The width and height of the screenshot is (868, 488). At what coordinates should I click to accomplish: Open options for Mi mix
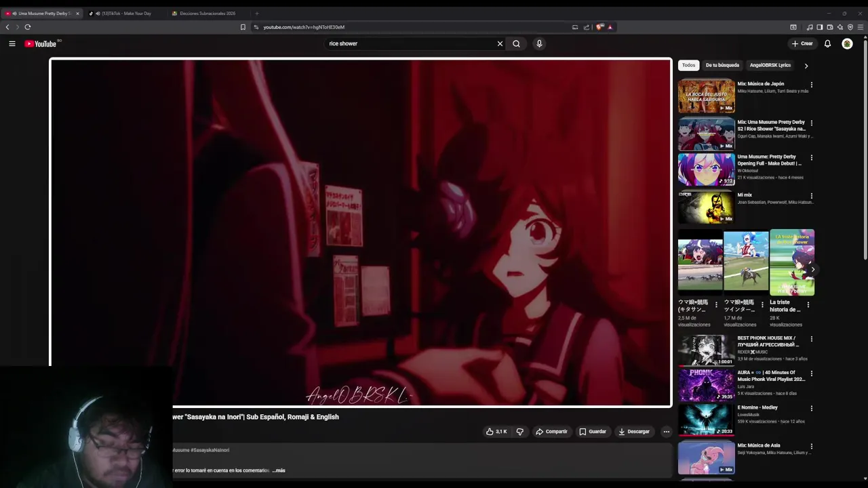click(812, 196)
